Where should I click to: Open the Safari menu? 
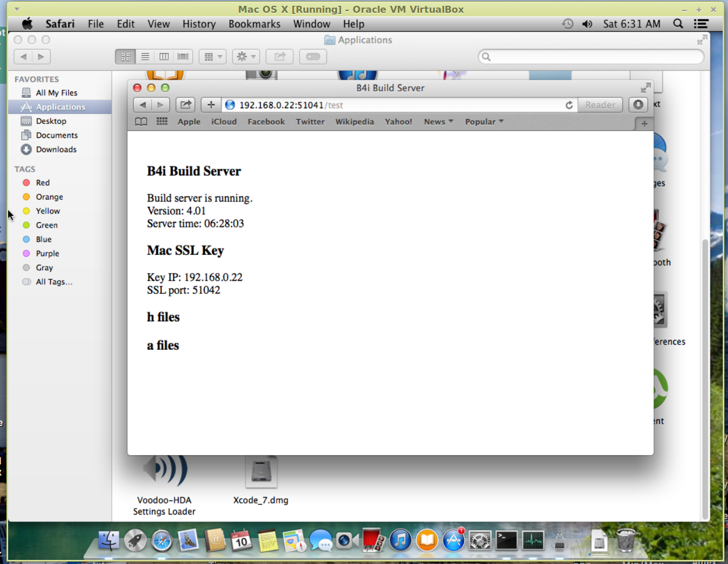(60, 24)
